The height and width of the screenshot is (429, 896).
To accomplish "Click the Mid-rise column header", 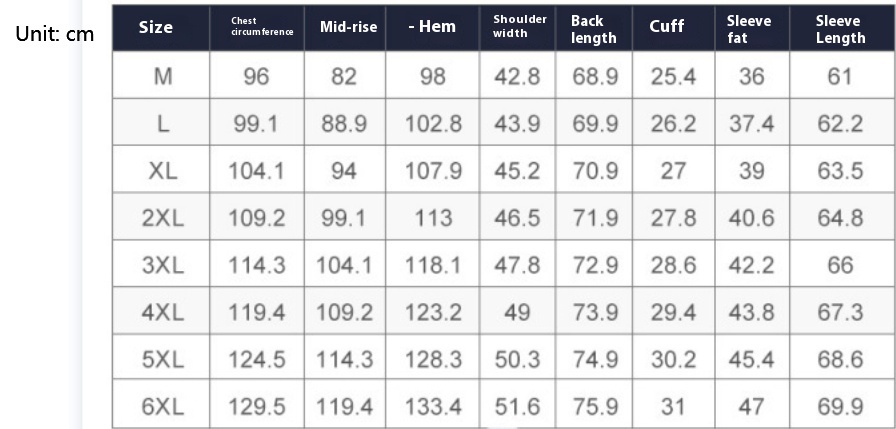I will pyautogui.click(x=348, y=27).
